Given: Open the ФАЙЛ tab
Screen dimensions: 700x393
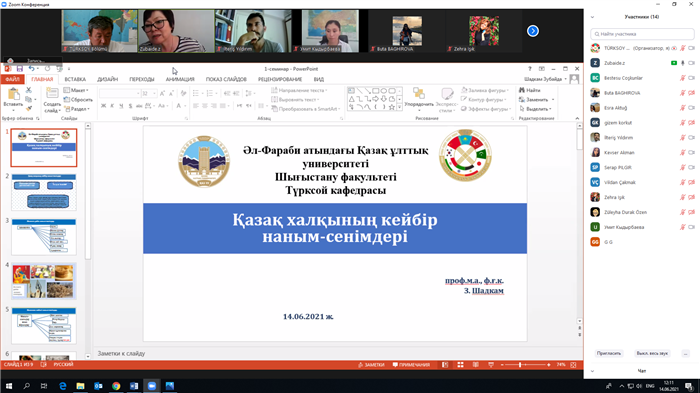Looking at the screenshot, I should 12,79.
